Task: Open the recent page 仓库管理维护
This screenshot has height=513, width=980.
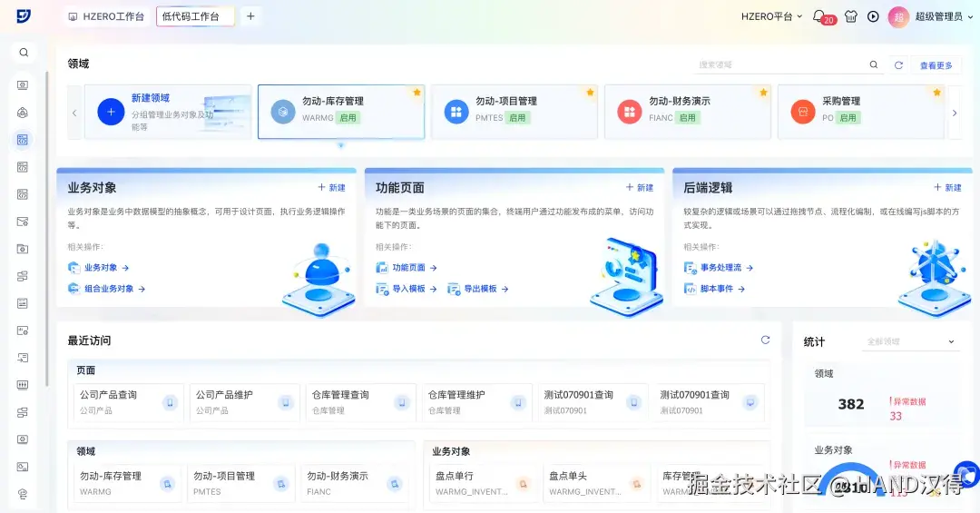Action: click(x=477, y=402)
